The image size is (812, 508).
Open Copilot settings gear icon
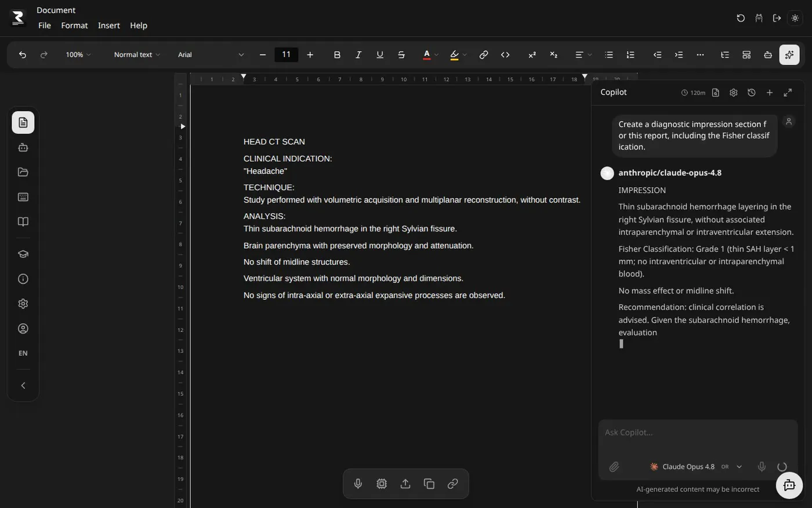(734, 93)
